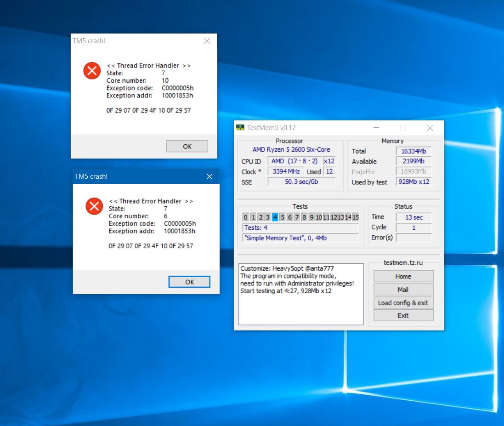Close the TestMem5 v0.12 window
The height and width of the screenshot is (426, 504).
click(x=430, y=128)
